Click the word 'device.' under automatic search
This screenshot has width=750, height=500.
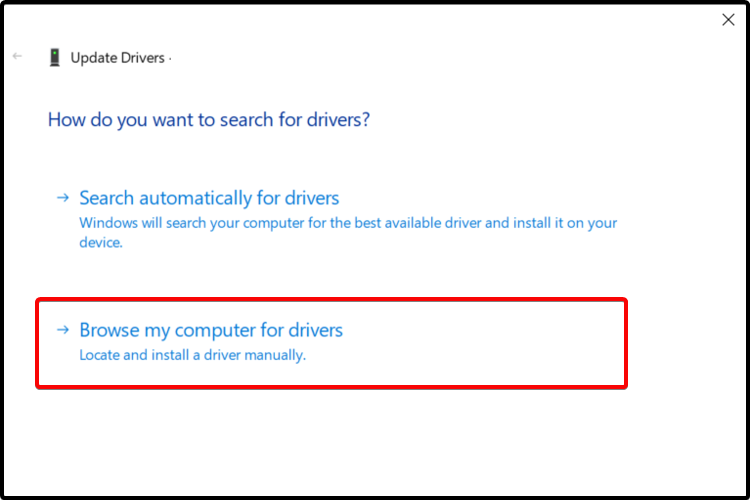(x=100, y=242)
